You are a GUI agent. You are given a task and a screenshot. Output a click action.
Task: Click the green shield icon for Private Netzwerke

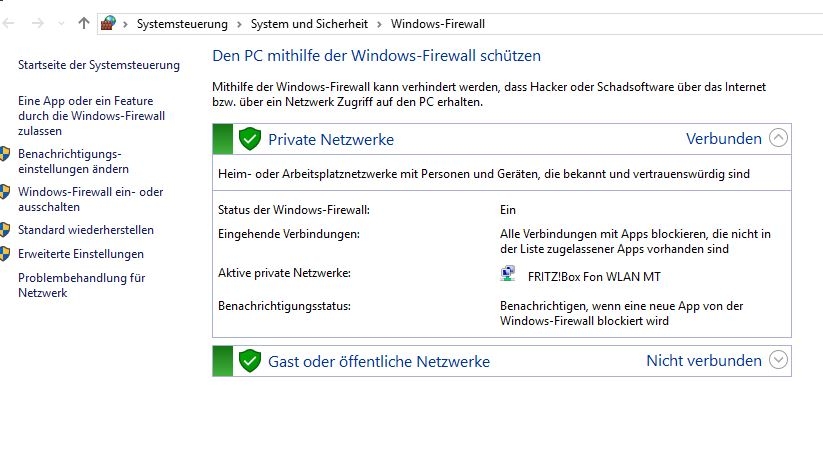click(250, 139)
